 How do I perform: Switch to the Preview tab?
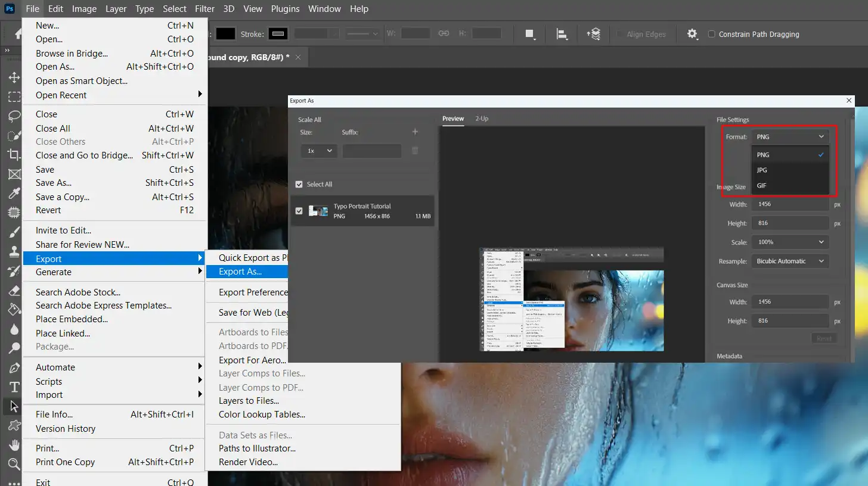453,119
